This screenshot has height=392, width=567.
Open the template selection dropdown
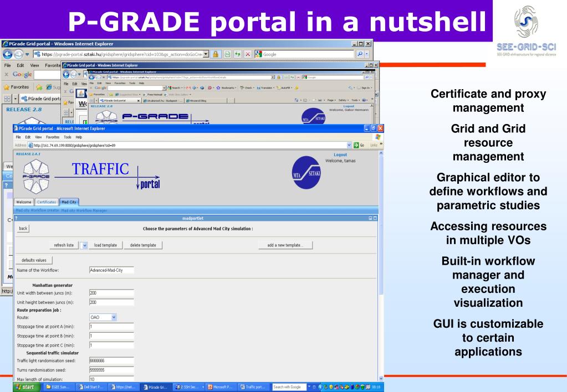pyautogui.click(x=84, y=245)
